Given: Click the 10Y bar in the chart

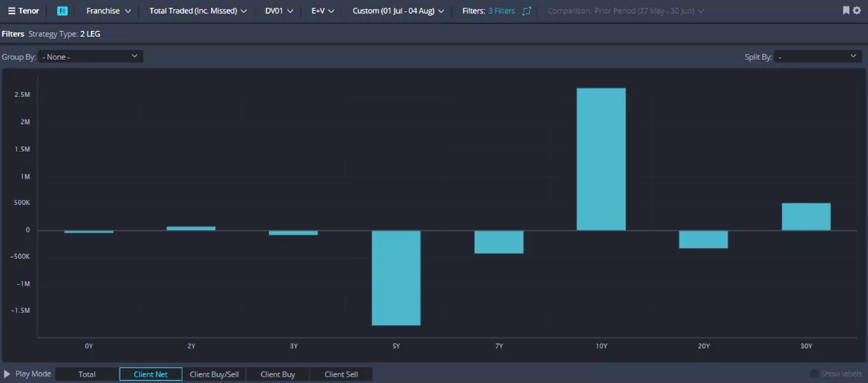Looking at the screenshot, I should [x=601, y=159].
